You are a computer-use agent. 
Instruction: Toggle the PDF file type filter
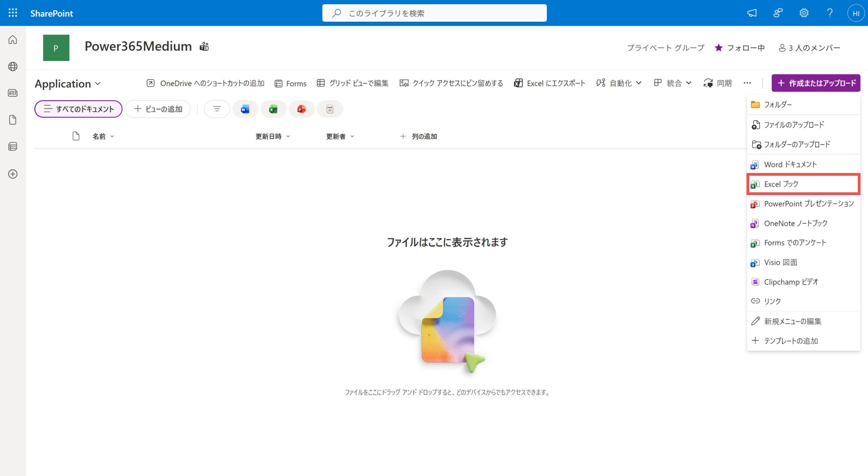pos(330,109)
